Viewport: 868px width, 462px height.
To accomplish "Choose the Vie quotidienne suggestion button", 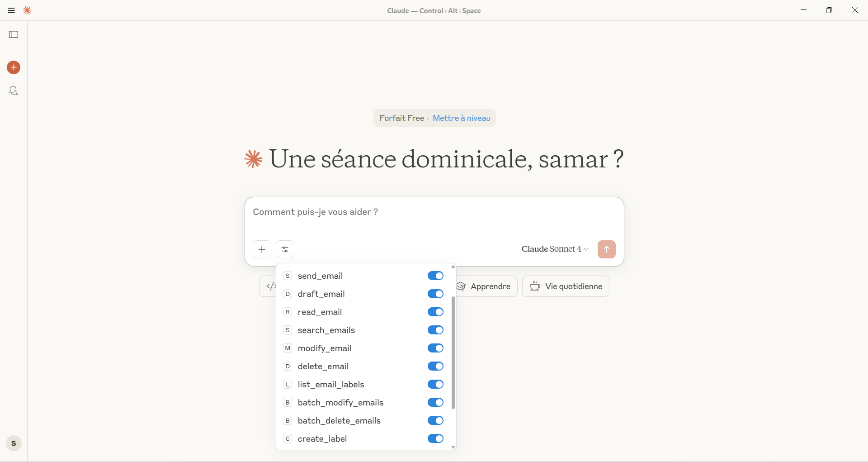I will pos(566,286).
